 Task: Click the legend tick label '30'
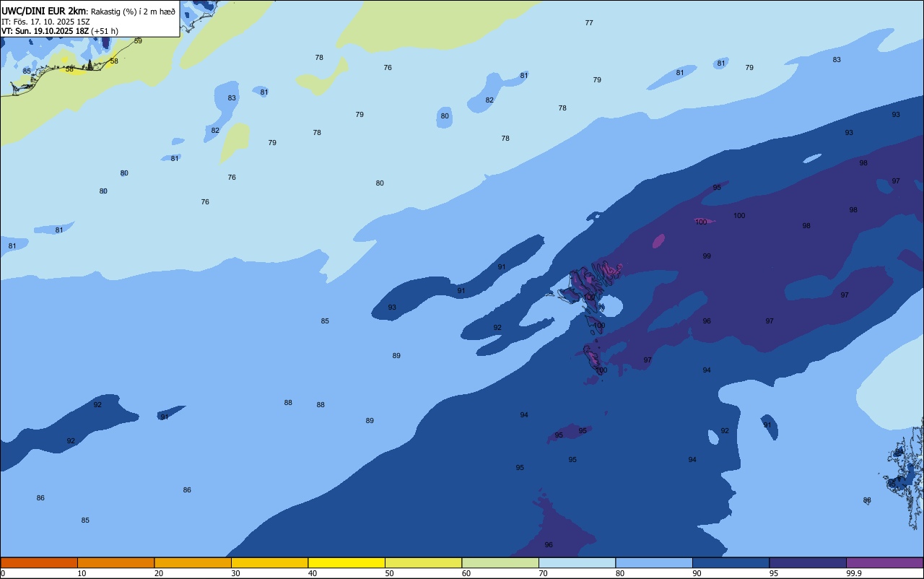pyautogui.click(x=235, y=573)
